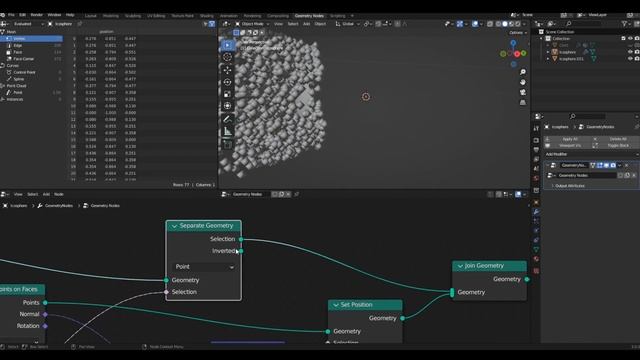Expand Icosphere.001 in outliner tree
Viewport: 640px width, 360px height.
pos(548,59)
